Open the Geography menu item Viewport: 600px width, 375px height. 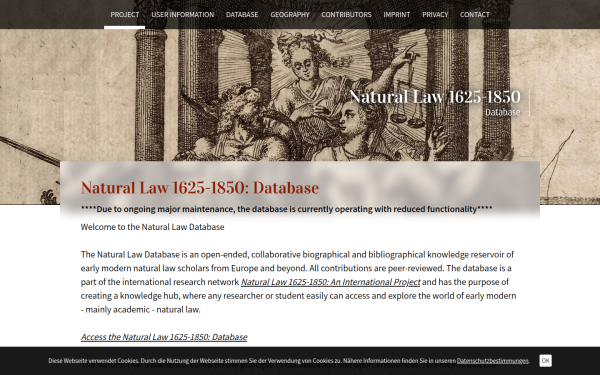290,15
